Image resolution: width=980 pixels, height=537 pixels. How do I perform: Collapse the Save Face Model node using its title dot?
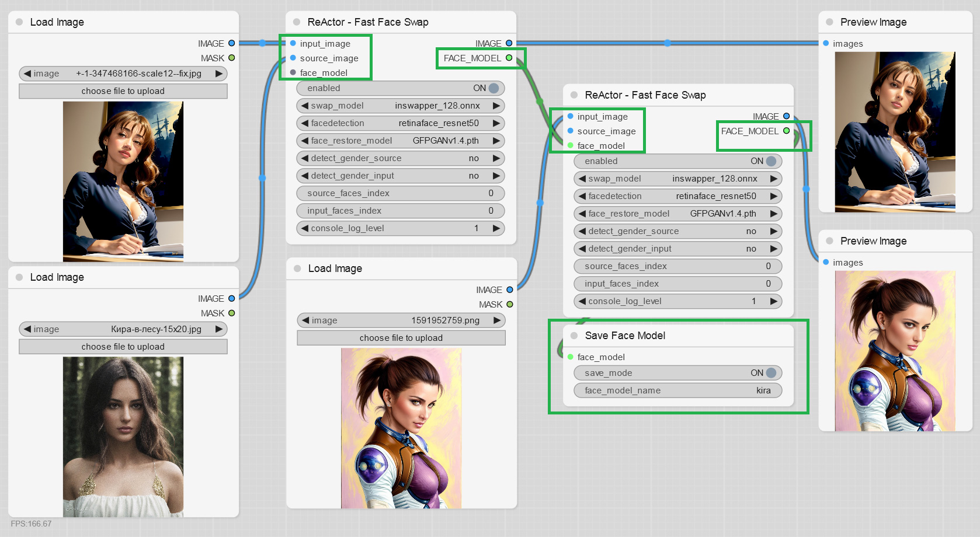point(574,336)
